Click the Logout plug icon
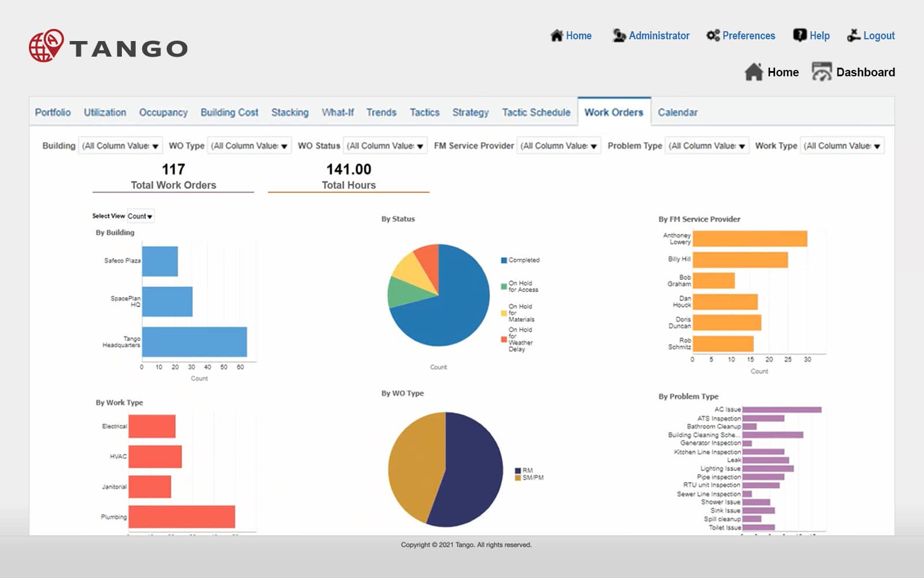Viewport: 924px width, 578px height. coord(854,36)
